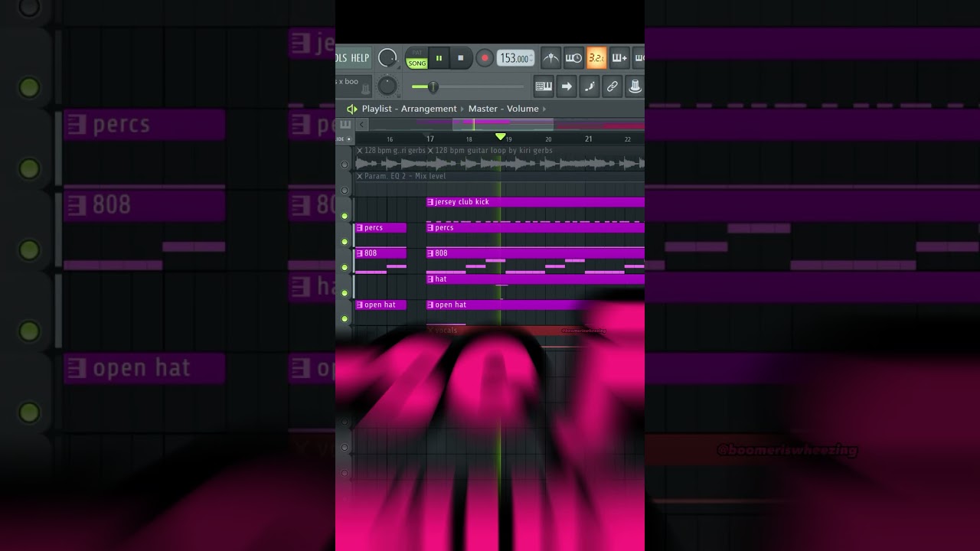Click bar 21 on the timeline ruler
980x551 pixels.
tap(588, 139)
